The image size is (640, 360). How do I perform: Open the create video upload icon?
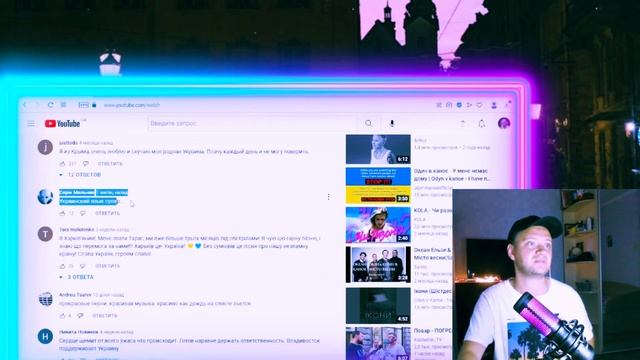pyautogui.click(x=462, y=123)
